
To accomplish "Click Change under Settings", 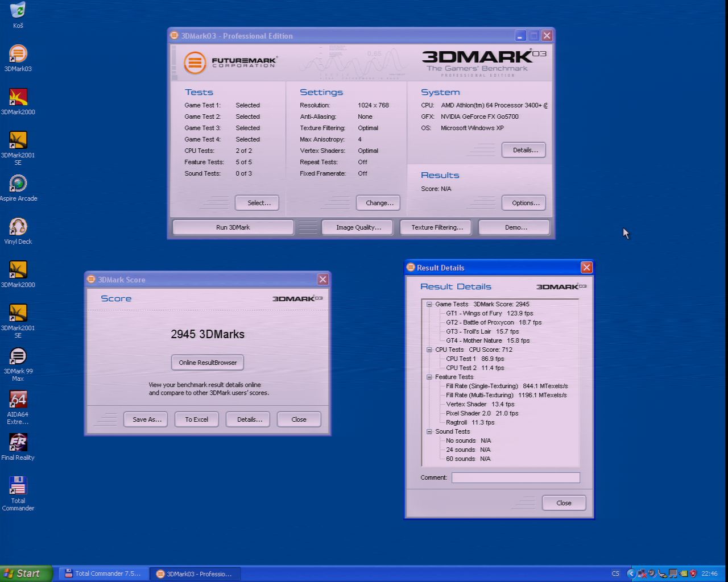I will (379, 203).
